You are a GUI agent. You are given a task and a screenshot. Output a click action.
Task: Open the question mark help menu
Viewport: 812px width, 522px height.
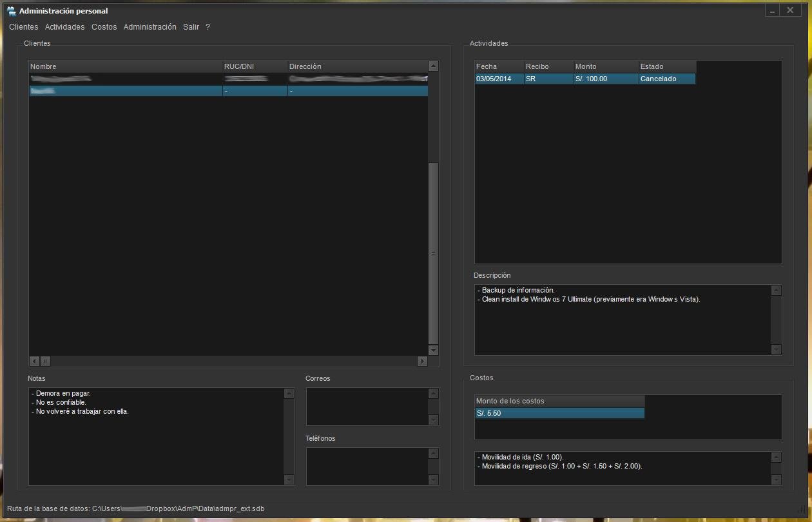[208, 27]
